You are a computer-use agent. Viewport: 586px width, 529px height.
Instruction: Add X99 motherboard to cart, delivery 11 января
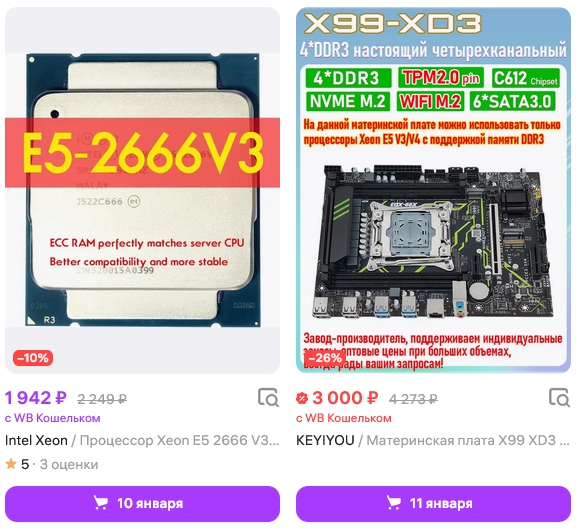pyautogui.click(x=433, y=504)
